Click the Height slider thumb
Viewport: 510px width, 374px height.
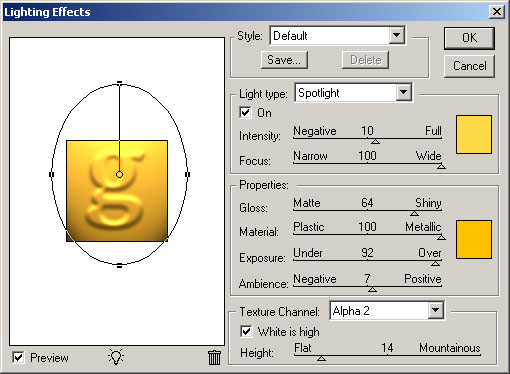point(321,358)
